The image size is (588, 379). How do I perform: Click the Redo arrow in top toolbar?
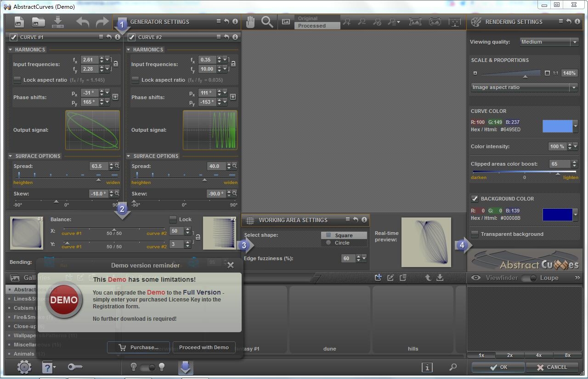tap(102, 22)
